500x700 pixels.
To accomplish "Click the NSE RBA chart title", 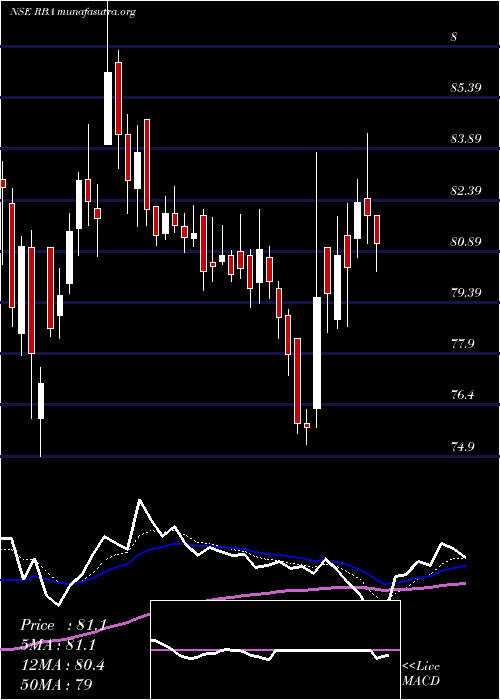I will [72, 12].
